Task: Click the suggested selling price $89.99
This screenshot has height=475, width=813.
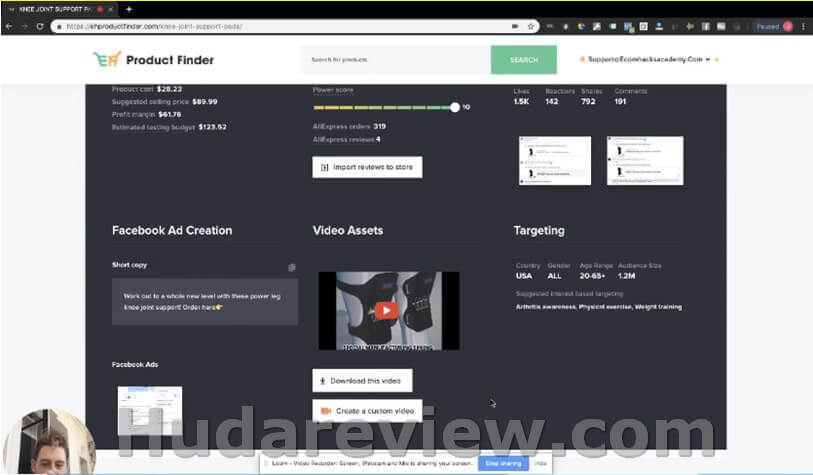Action: click(205, 102)
